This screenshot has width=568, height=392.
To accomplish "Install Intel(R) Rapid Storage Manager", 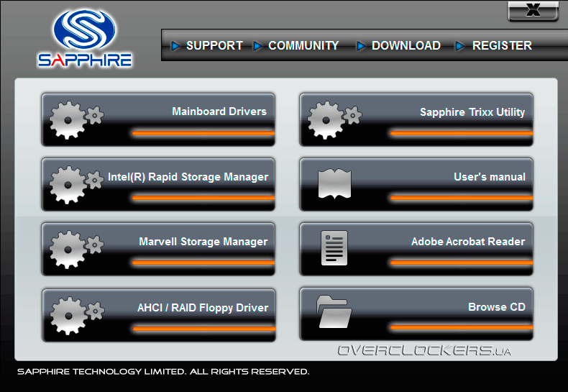I will pos(158,184).
